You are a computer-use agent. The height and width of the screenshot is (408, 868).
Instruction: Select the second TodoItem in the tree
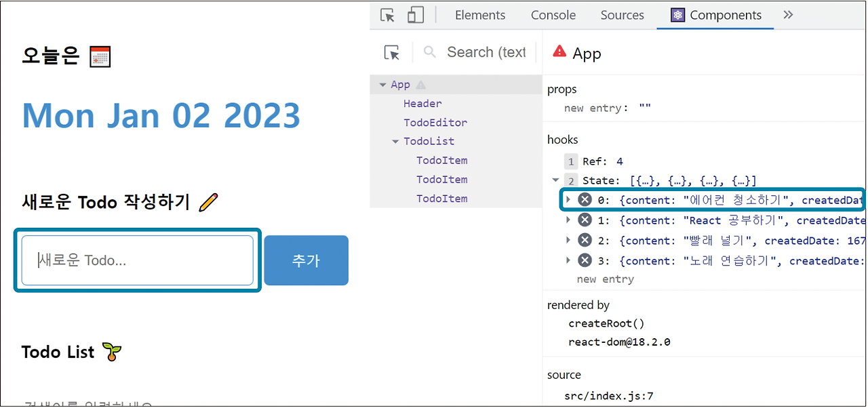tap(442, 180)
